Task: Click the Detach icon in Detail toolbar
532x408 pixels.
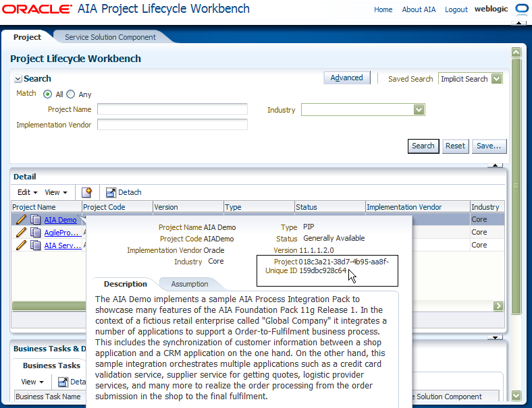Action: pos(111,192)
